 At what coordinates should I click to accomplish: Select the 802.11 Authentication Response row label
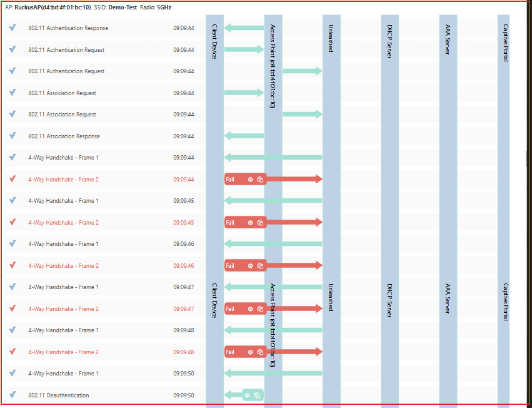68,28
